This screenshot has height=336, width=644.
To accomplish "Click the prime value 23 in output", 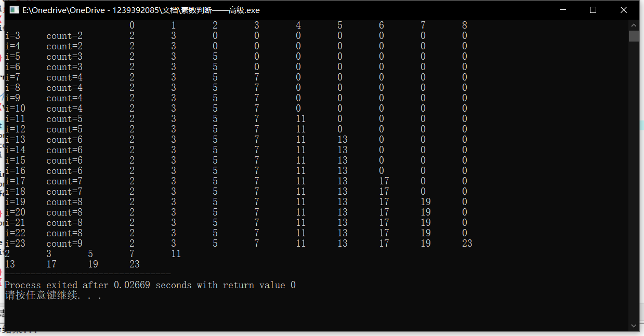I will pos(467,243).
